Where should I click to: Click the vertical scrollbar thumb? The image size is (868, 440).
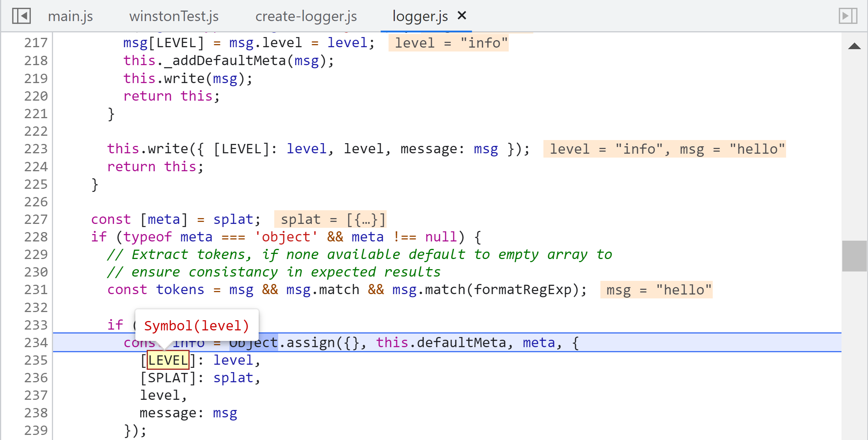854,256
